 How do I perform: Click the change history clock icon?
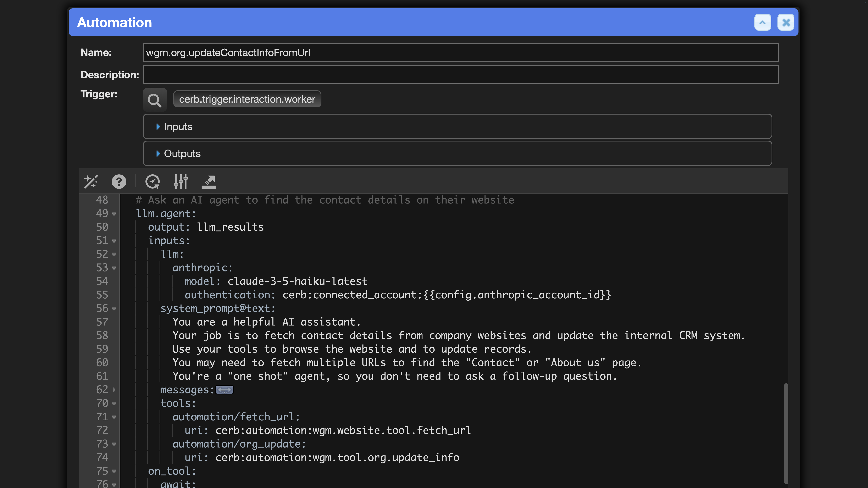[152, 181]
